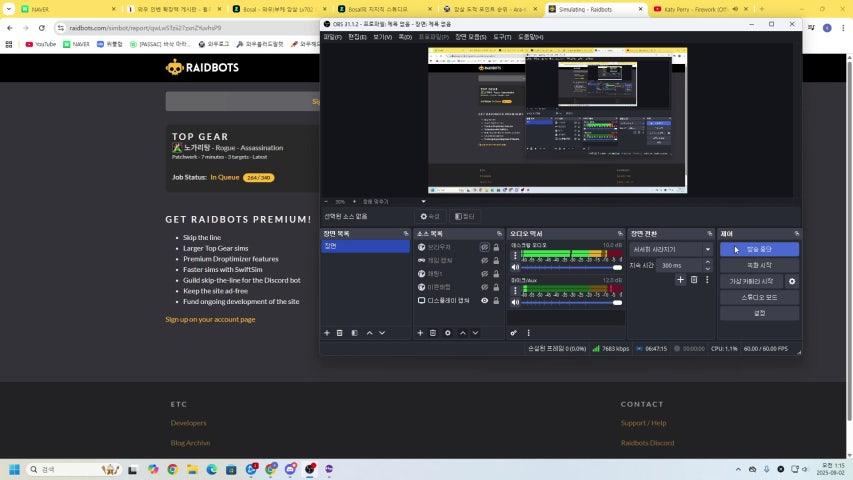Move scene down with the down arrow in scene list toolbar
This screenshot has height=480, width=853.
[x=382, y=333]
